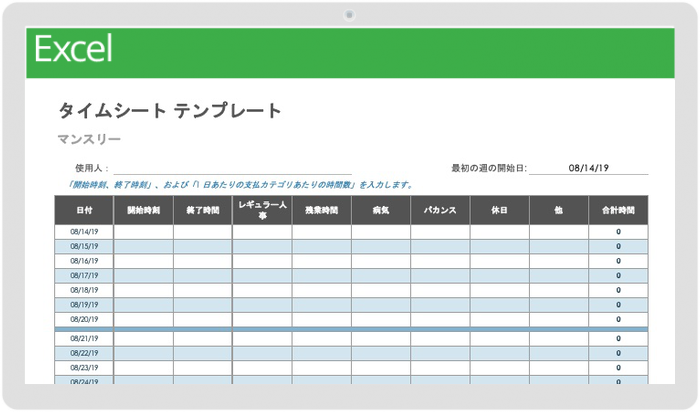Image resolution: width=700 pixels, height=412 pixels.
Task: Click the 終了時間 column header
Action: (203, 210)
